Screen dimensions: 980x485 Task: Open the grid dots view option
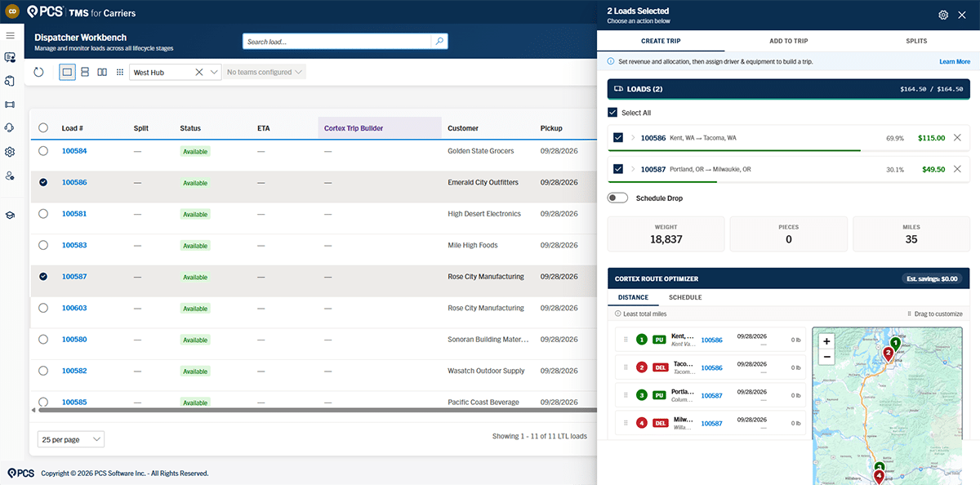pos(120,73)
